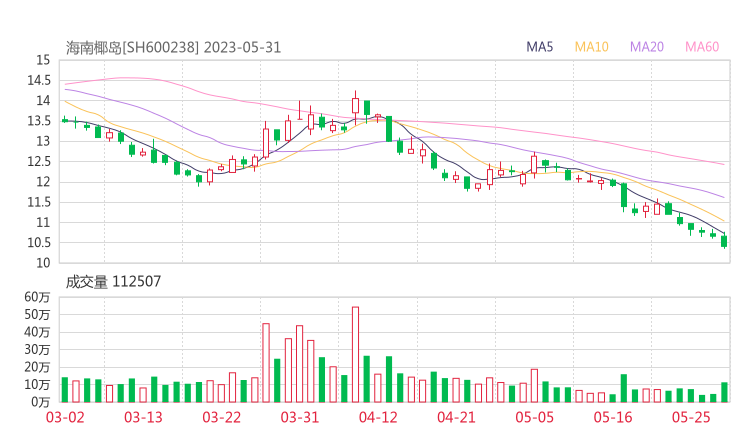
Task: Click the MA5 legend label
Action: pyautogui.click(x=539, y=47)
